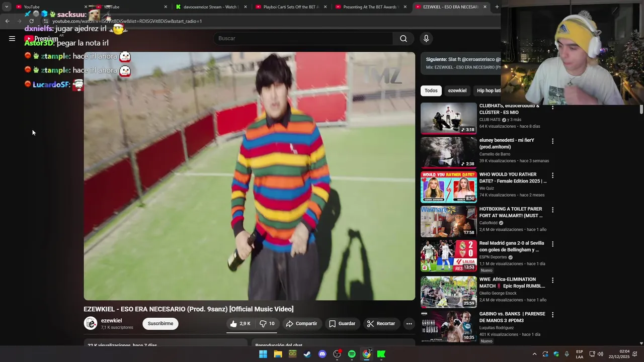Viewport: 644px width, 362px height.
Task: Open the ezewkiel channel avatar
Action: [91, 323]
